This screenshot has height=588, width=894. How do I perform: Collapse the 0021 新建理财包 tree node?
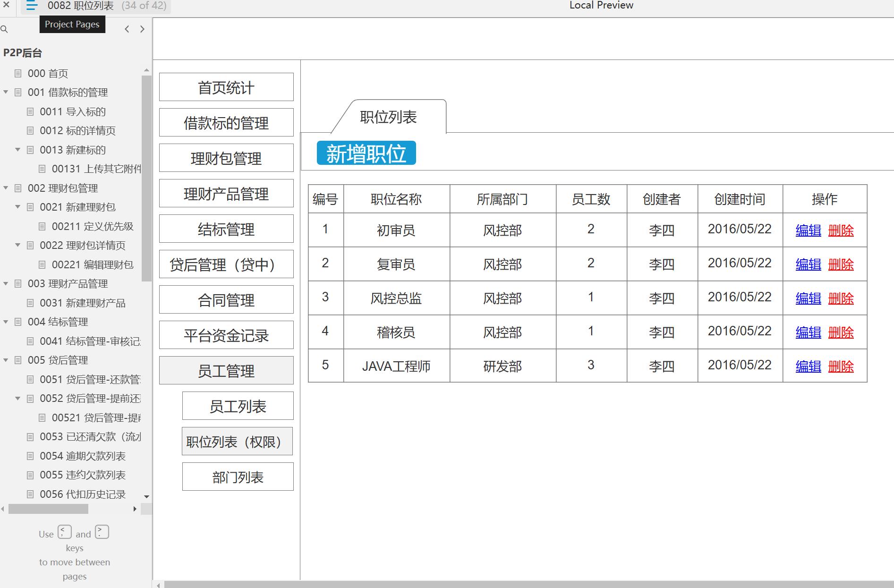tap(17, 207)
